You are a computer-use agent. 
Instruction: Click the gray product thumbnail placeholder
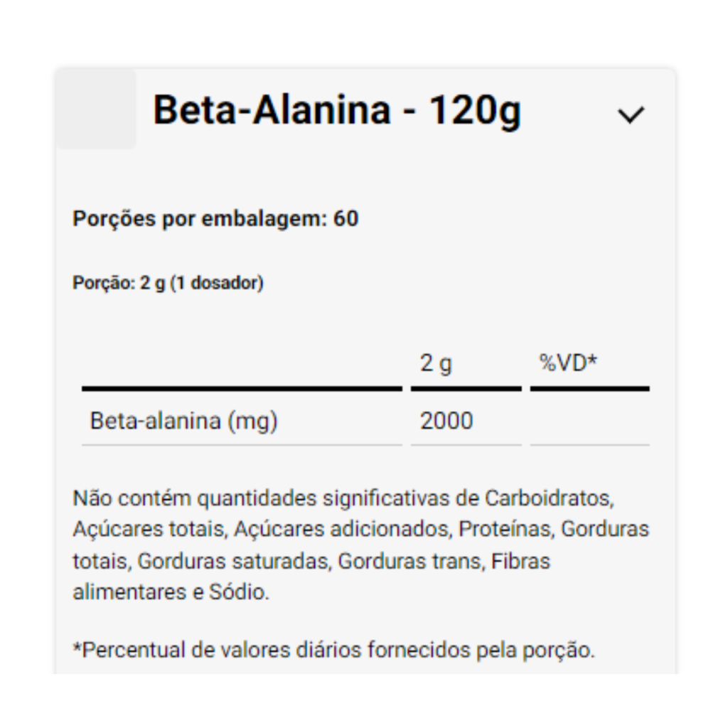coord(97,109)
